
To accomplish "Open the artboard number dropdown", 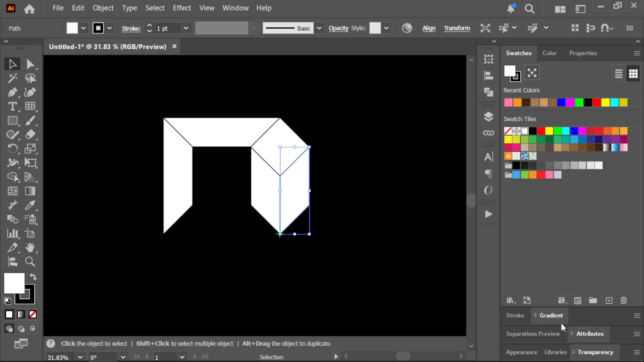I will [x=182, y=357].
